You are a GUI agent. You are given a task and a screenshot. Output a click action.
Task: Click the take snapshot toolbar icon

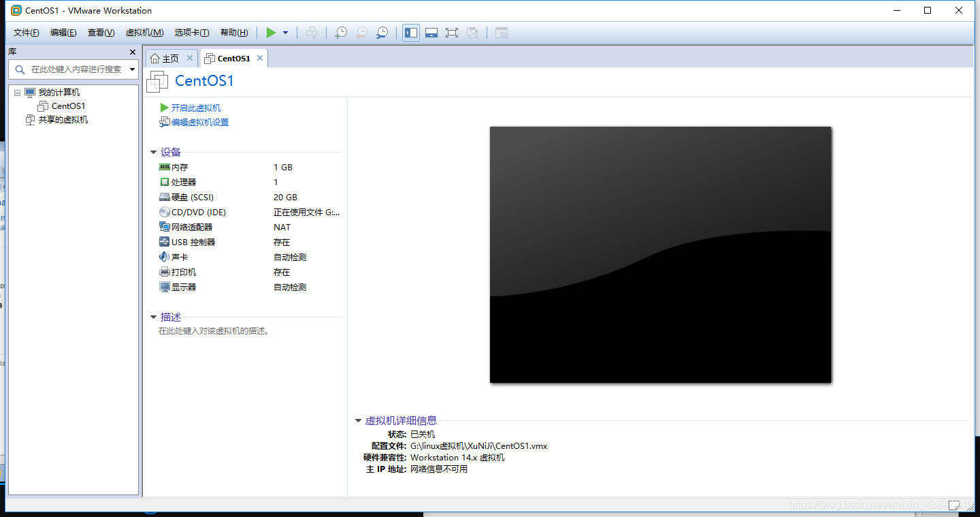pos(341,33)
